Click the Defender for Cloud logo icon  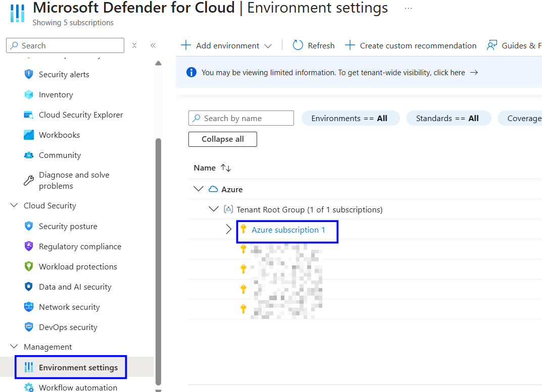17,14
